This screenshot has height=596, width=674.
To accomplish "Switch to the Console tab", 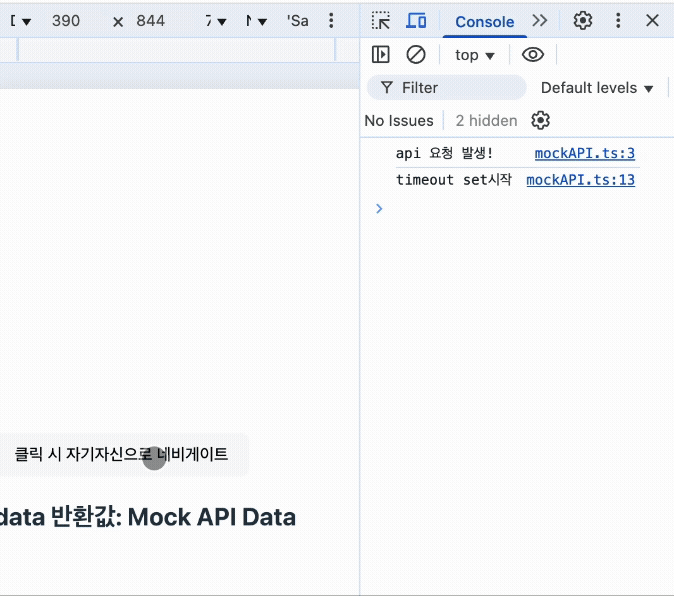I will [484, 21].
